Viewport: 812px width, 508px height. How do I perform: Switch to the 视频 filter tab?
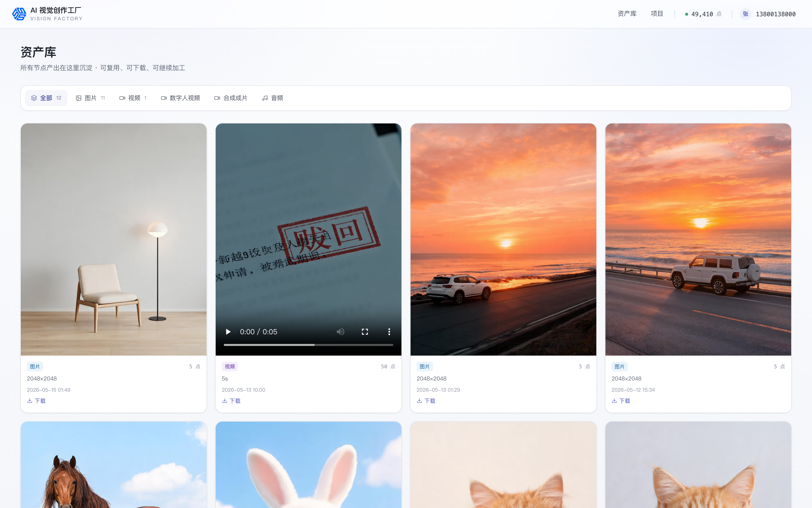pyautogui.click(x=133, y=98)
